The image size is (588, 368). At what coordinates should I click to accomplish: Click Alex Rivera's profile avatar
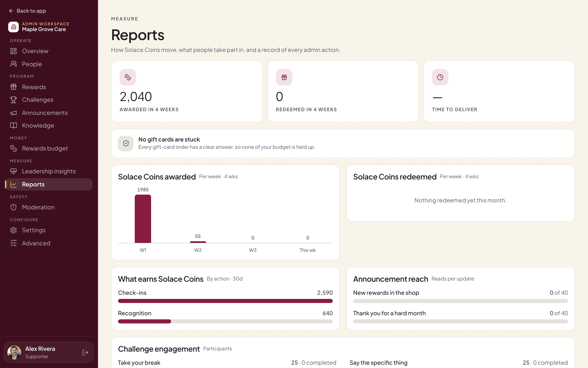click(14, 352)
